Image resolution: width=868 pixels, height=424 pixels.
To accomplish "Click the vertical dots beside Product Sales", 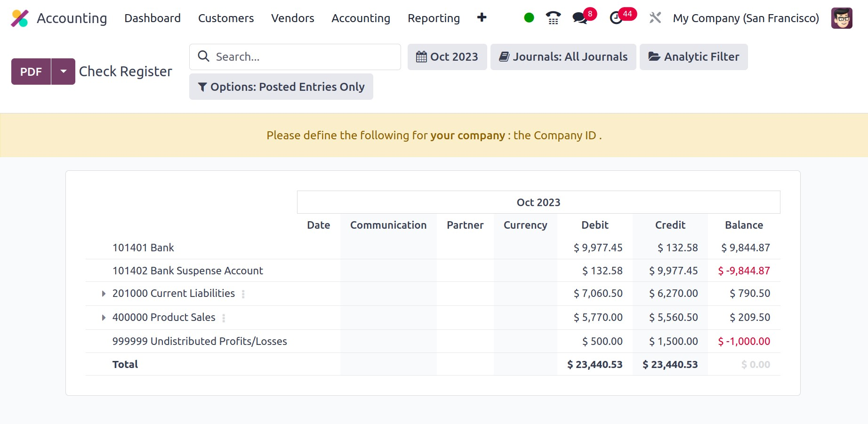I will click(x=224, y=318).
